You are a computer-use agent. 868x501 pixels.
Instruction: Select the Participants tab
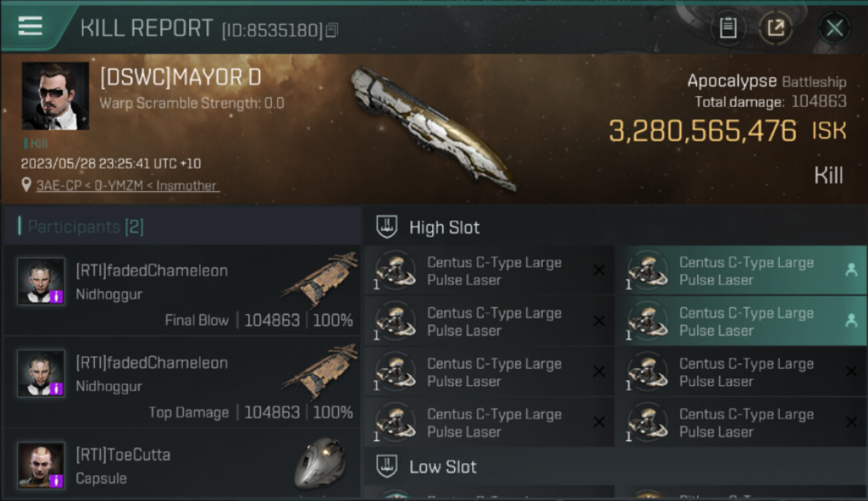(81, 226)
